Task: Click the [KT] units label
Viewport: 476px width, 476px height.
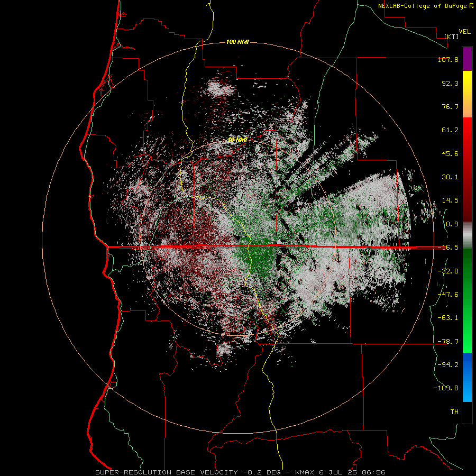Action: click(452, 36)
